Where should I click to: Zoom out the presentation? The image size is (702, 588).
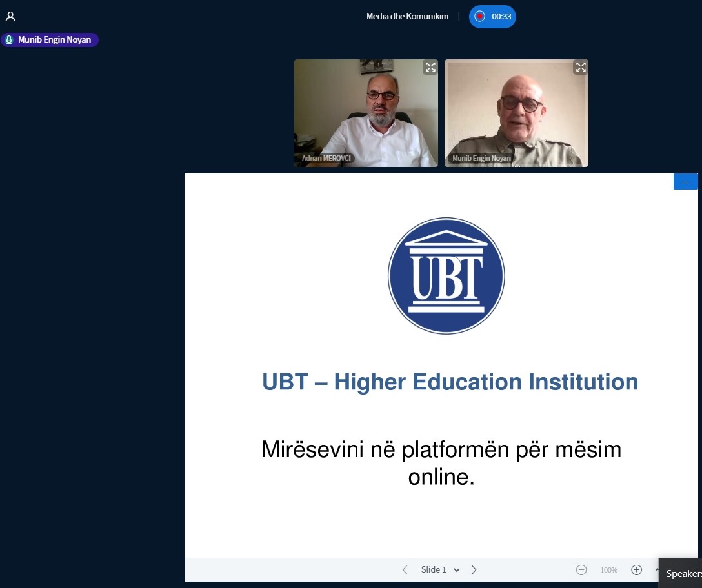coord(581,570)
